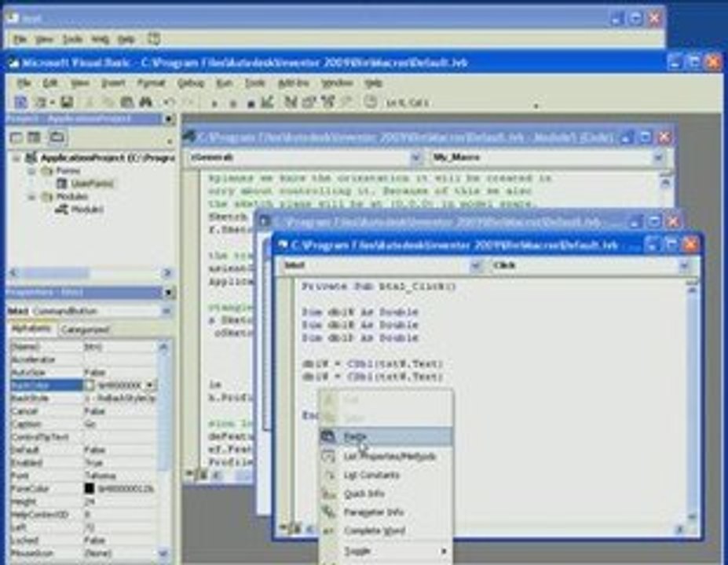Click the Font property value Tahoma
728x565 pixels.
[x=101, y=476]
